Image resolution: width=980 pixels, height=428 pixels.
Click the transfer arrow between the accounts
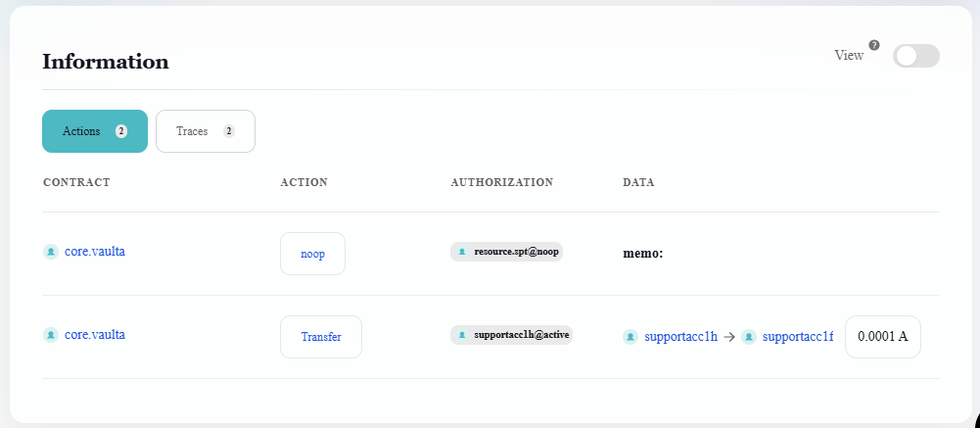(x=729, y=337)
